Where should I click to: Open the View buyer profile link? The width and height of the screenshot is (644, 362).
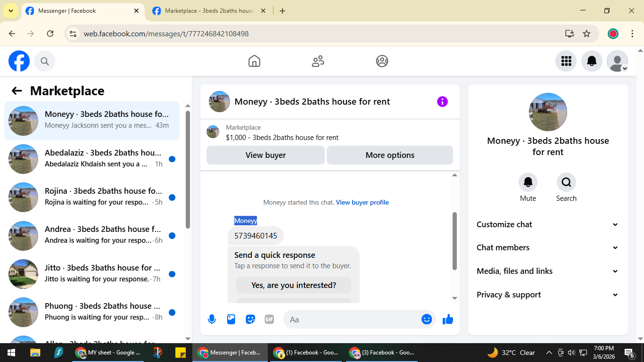(362, 202)
